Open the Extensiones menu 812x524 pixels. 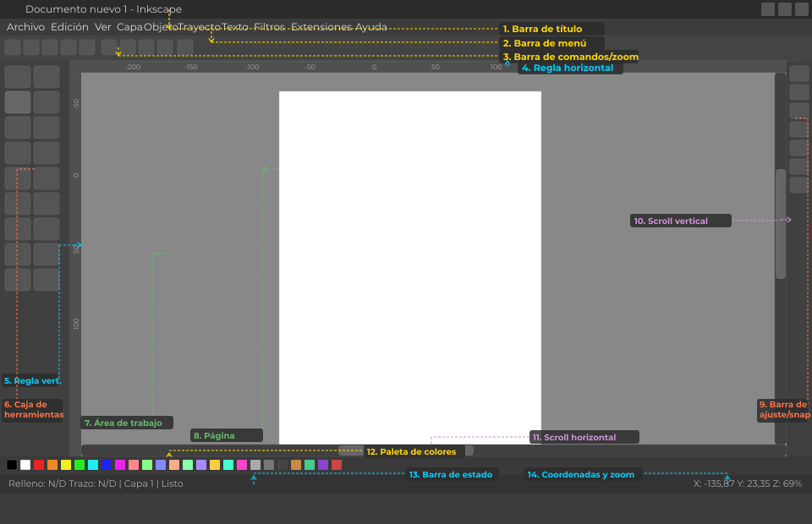[x=321, y=27]
